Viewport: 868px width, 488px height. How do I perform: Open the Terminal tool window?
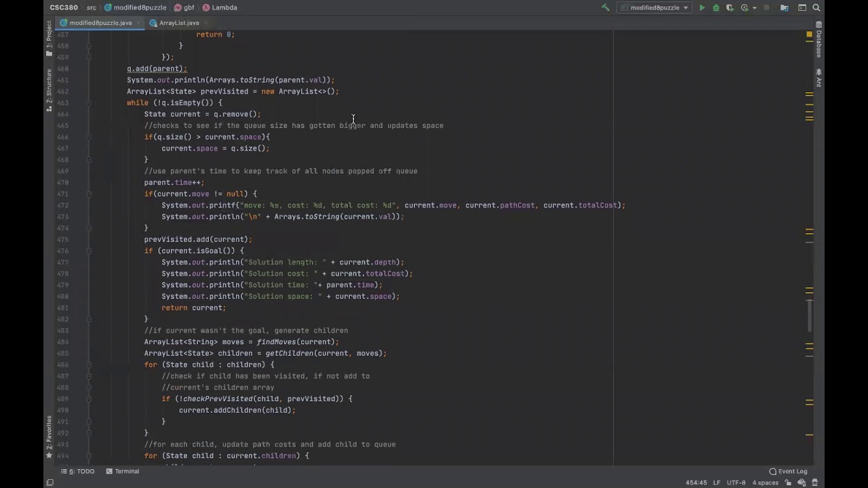tap(123, 471)
